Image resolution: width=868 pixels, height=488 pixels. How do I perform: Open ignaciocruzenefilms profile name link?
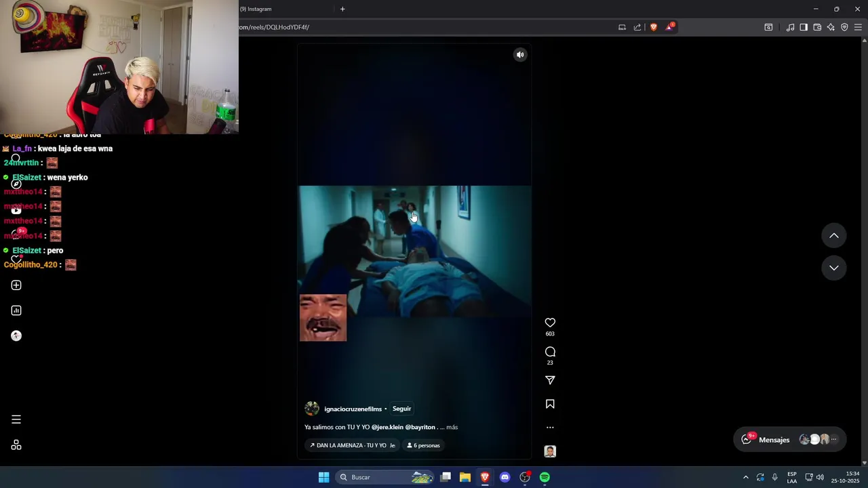point(353,409)
